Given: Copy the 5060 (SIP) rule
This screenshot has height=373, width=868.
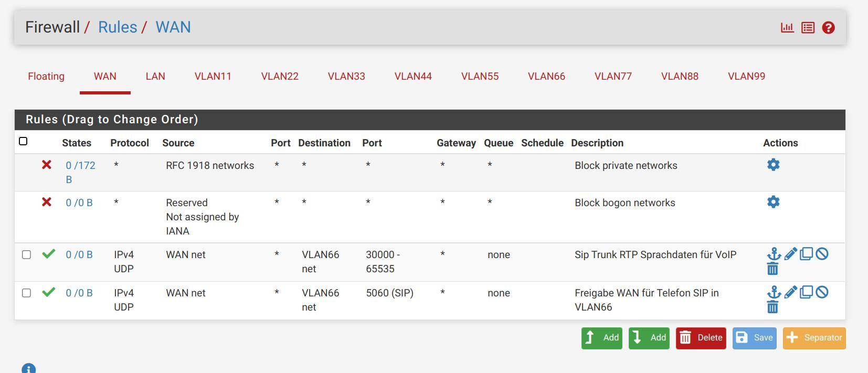Looking at the screenshot, I should click(x=806, y=292).
